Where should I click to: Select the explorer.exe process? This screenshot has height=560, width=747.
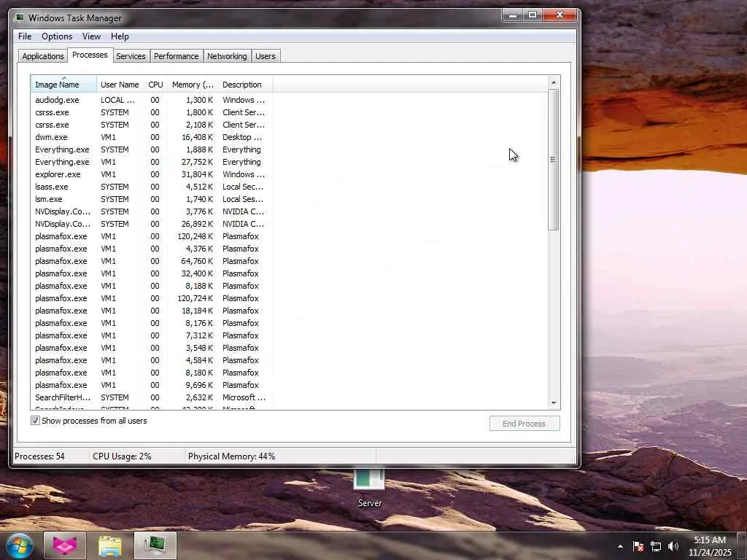[152, 174]
